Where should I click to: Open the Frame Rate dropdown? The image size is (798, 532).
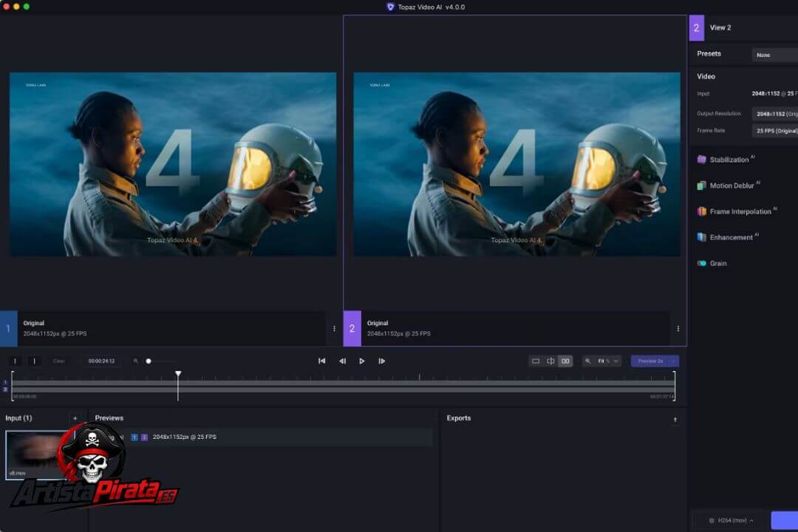pyautogui.click(x=774, y=131)
